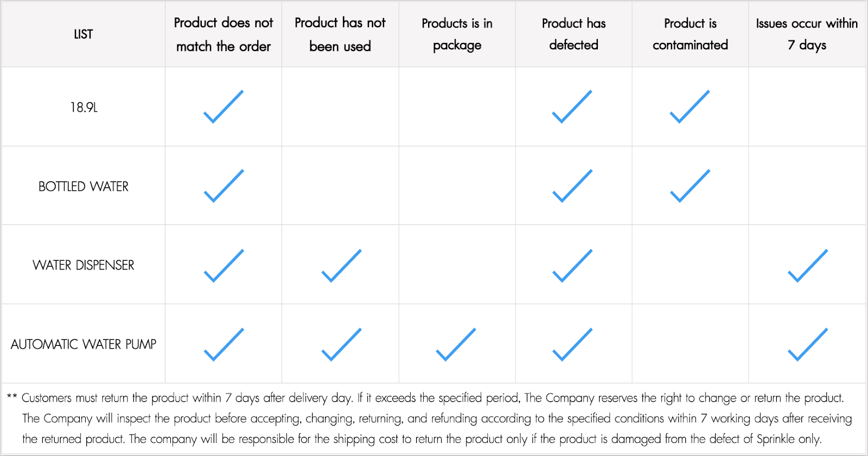Click the 18.9L checkmark under Product has defected
This screenshot has width=868, height=456.
(x=572, y=107)
